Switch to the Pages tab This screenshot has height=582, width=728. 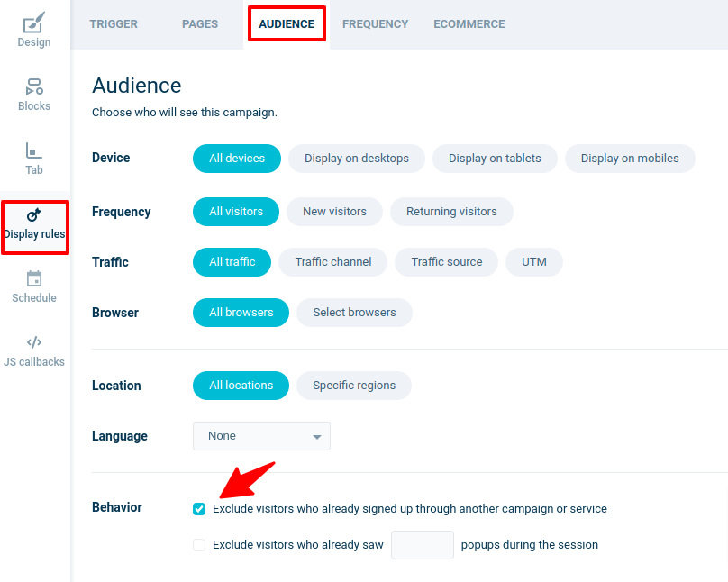(x=200, y=24)
